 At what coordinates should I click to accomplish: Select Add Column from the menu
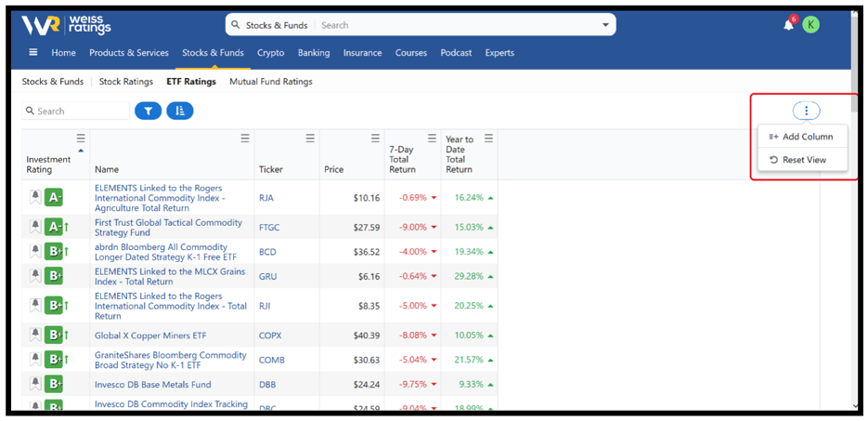[802, 137]
